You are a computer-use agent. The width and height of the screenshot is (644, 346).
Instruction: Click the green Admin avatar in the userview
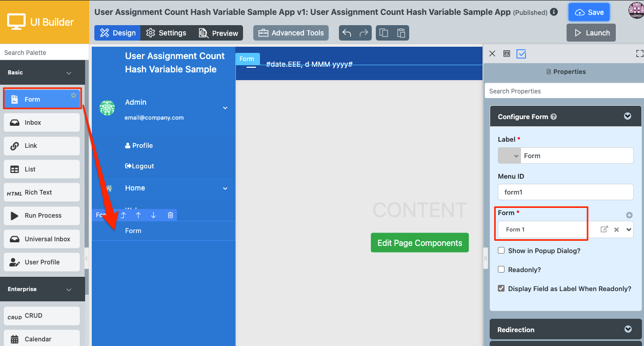[x=107, y=108]
